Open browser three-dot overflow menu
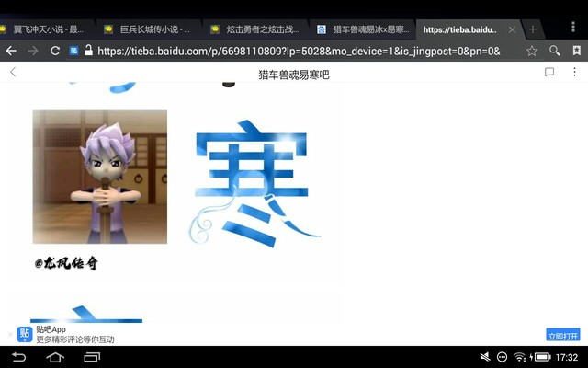 coord(573,27)
